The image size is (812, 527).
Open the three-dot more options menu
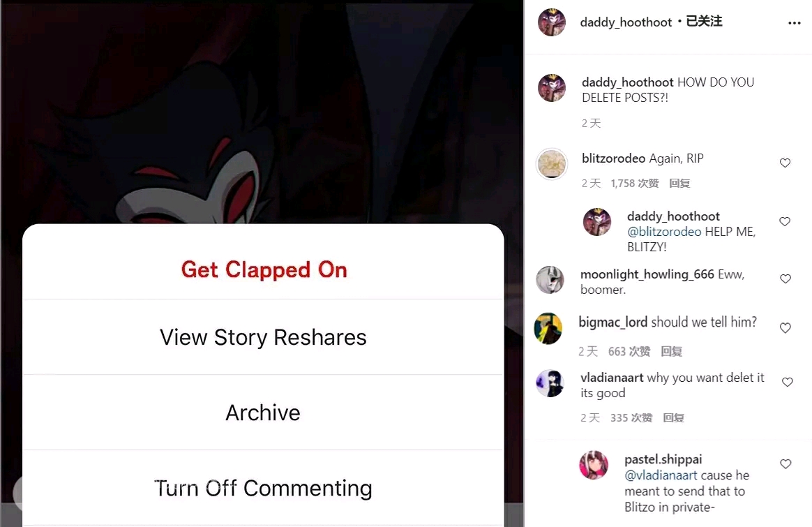click(x=794, y=23)
